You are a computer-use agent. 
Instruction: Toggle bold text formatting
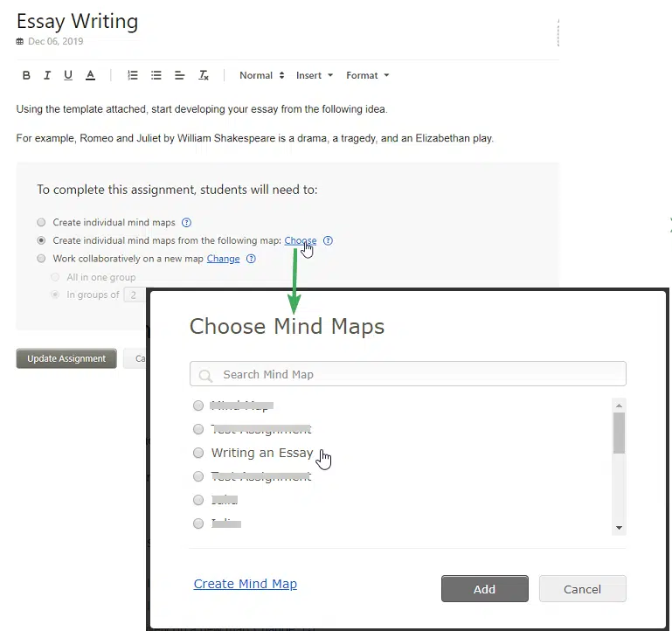26,76
